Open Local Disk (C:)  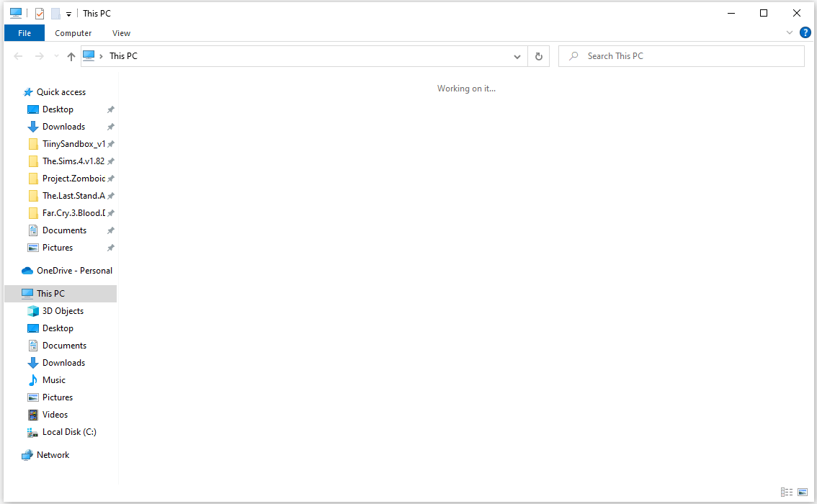point(69,432)
